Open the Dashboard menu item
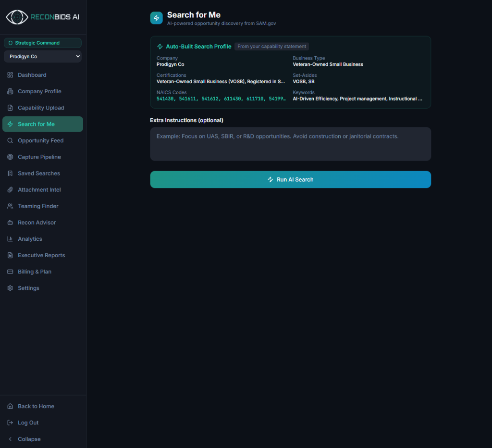The height and width of the screenshot is (448, 492). coord(43,75)
